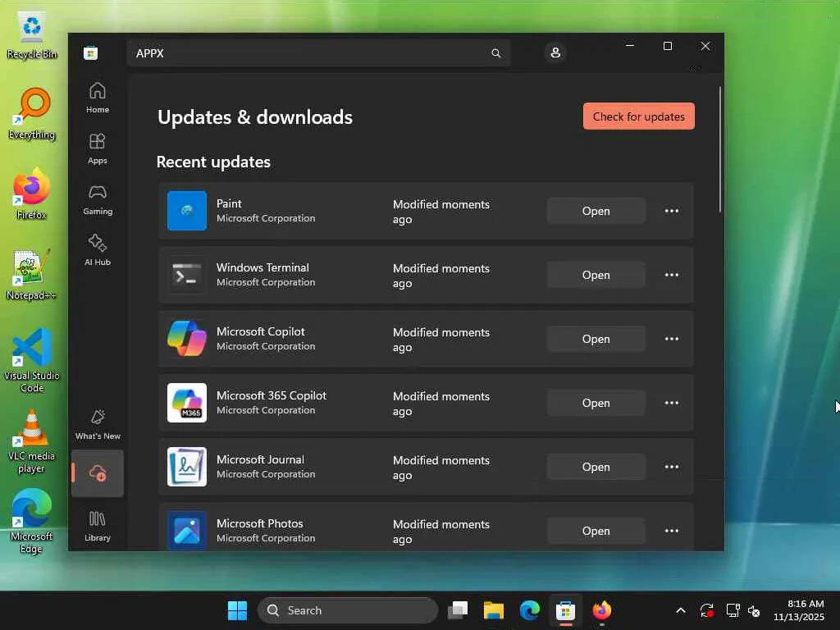Click the Microsoft Store logo icon
Screen dimensions: 840x630
90,53
